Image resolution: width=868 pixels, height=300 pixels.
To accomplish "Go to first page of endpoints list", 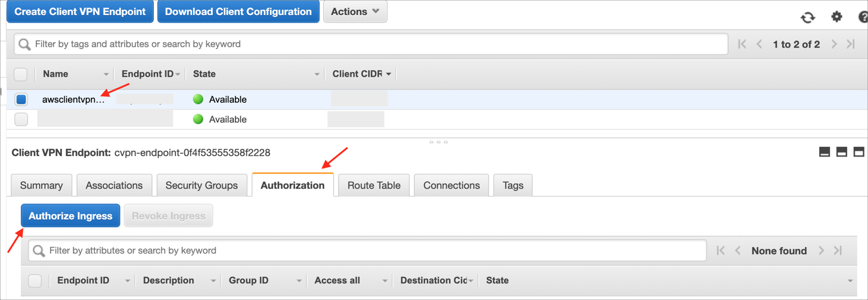I will [742, 44].
